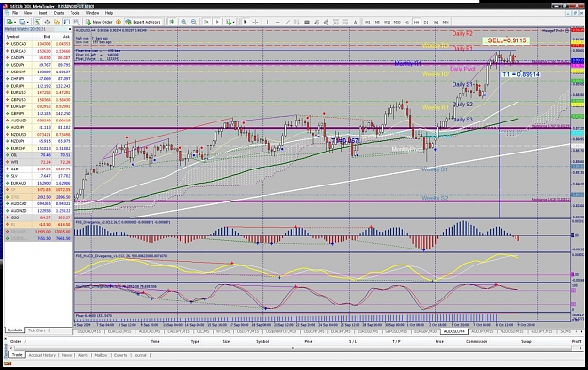Open the Profiles toolbar icon
The width and height of the screenshot is (588, 370).
[22, 22]
